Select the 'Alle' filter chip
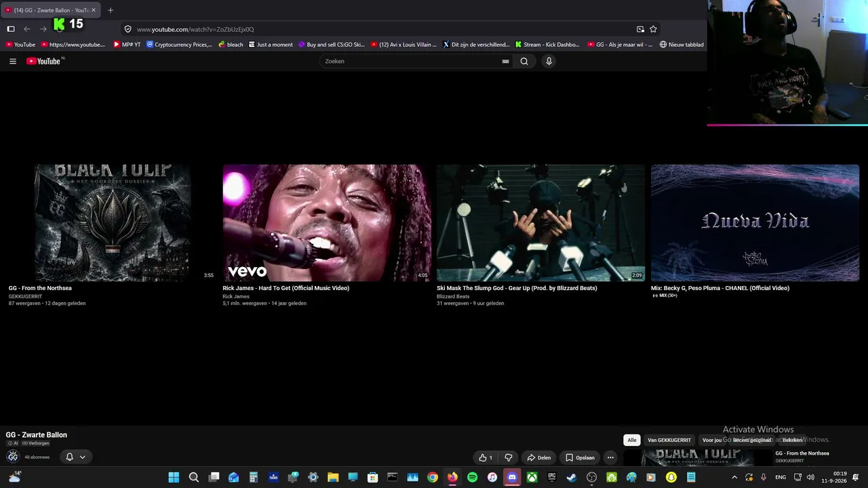Screen dimensions: 868x488 click(x=632, y=440)
